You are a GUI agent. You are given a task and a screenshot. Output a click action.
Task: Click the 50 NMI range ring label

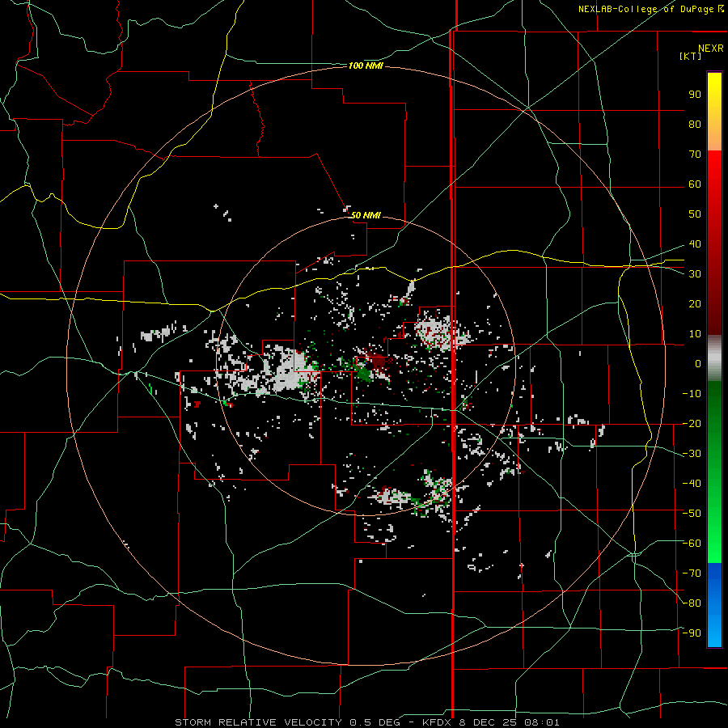[x=366, y=215]
